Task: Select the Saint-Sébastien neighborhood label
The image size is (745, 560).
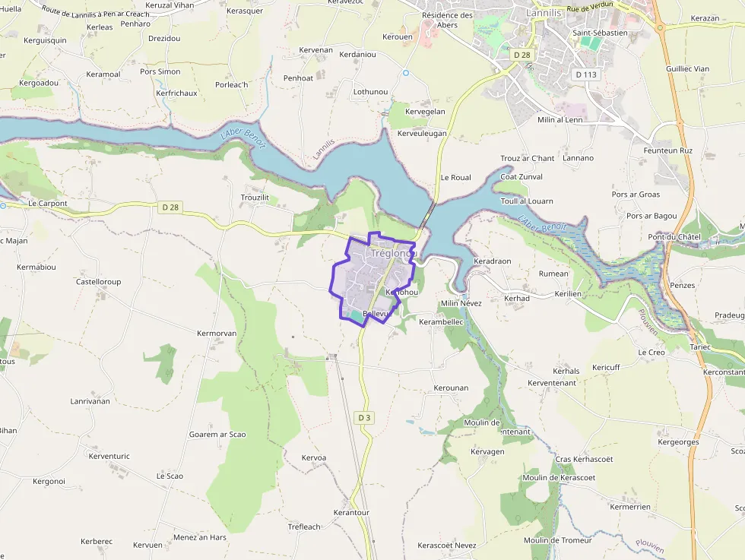Action: tap(600, 33)
